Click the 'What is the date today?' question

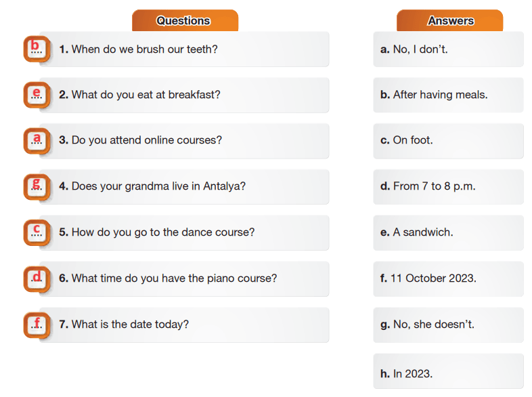click(x=190, y=324)
